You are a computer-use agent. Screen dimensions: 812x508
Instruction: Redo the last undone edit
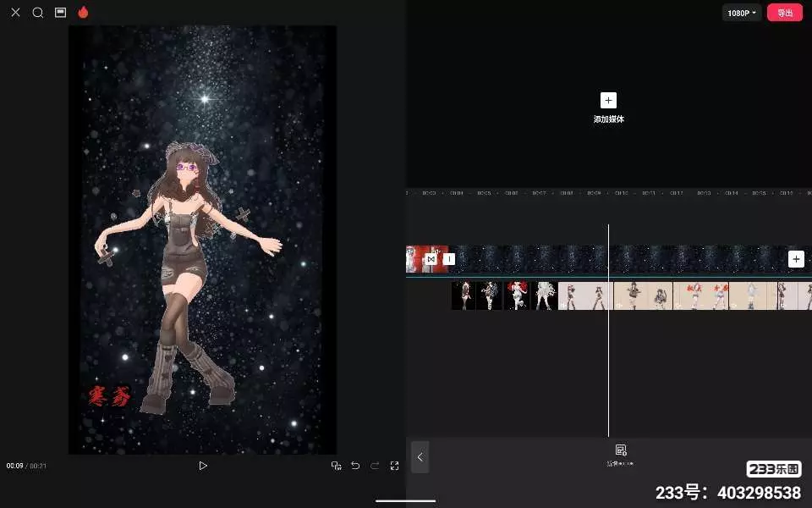[375, 466]
